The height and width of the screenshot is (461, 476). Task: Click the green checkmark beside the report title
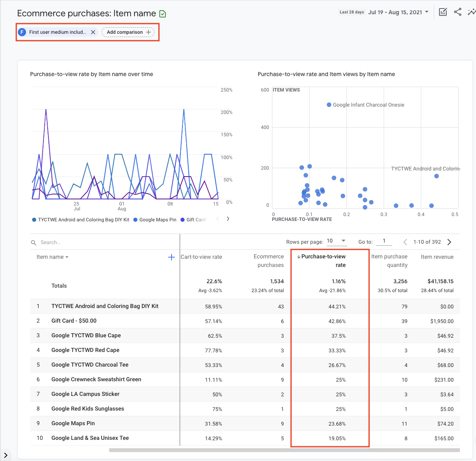pyautogui.click(x=162, y=13)
